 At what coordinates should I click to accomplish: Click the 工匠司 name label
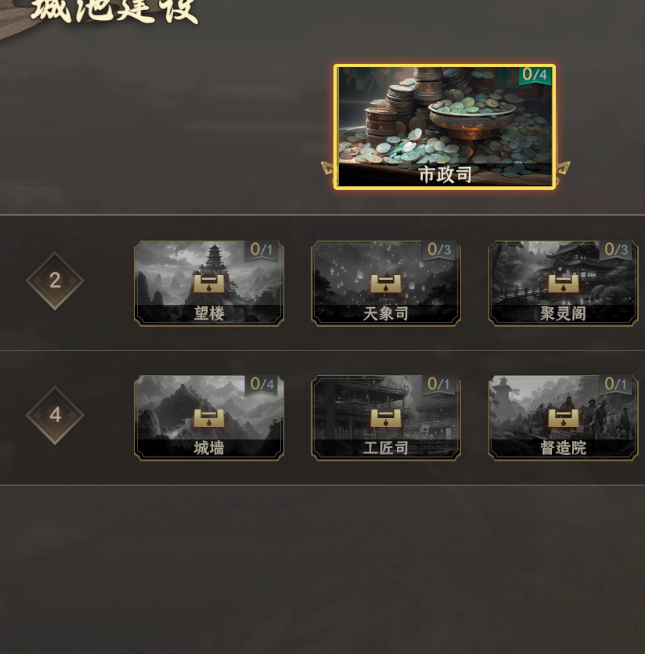point(386,448)
